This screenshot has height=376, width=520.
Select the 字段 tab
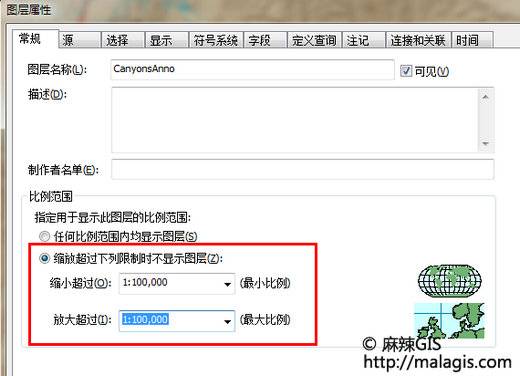(265, 40)
